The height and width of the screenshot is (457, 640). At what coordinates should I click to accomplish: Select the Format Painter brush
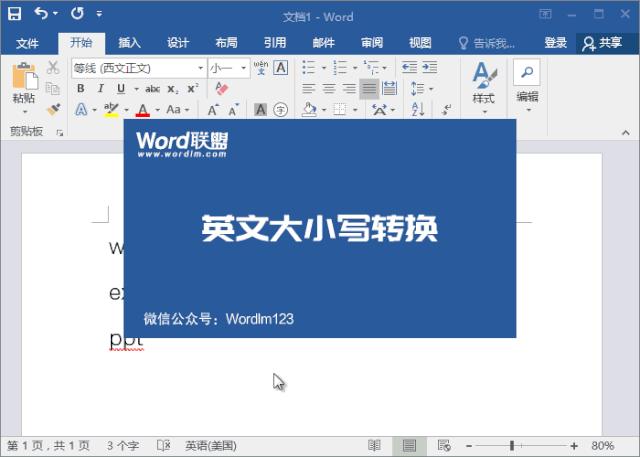[53, 109]
